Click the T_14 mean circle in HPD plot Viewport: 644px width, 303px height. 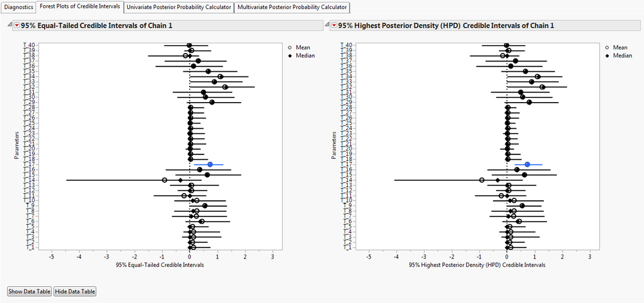482,180
